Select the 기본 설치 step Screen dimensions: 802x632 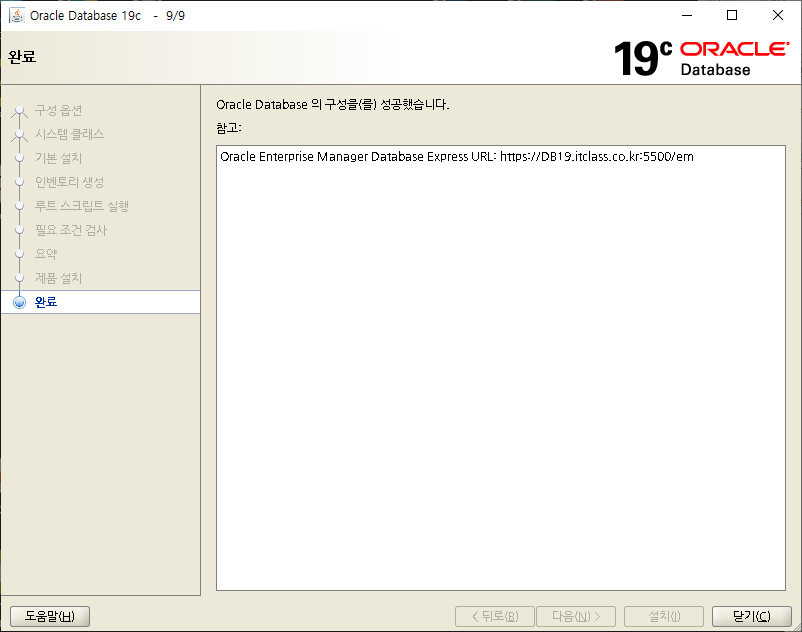tap(58, 159)
